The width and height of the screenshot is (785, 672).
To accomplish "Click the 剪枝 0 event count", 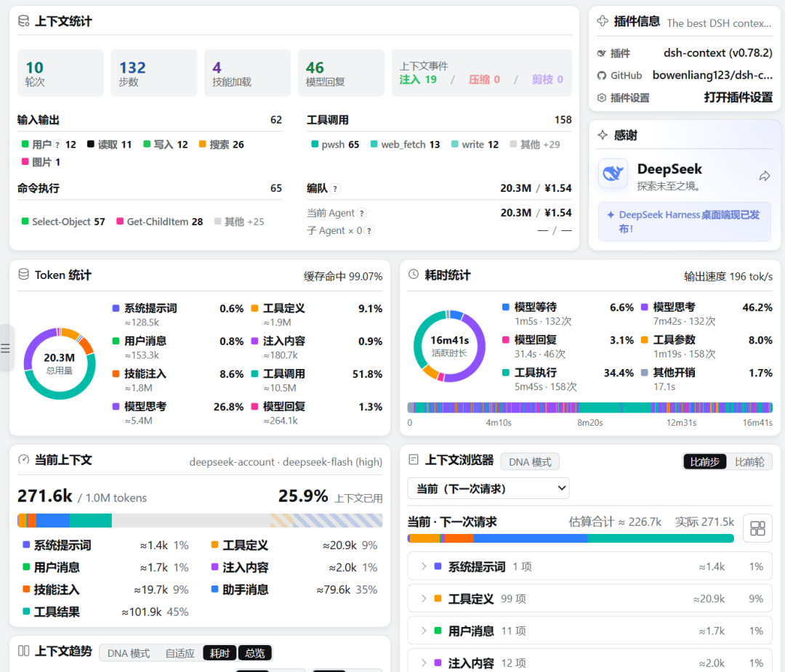I will (x=548, y=80).
